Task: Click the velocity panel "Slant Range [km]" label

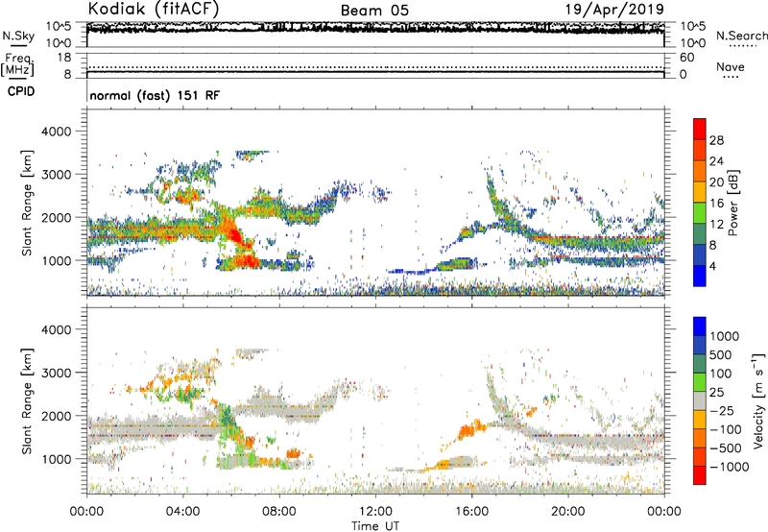Action: 27,401
